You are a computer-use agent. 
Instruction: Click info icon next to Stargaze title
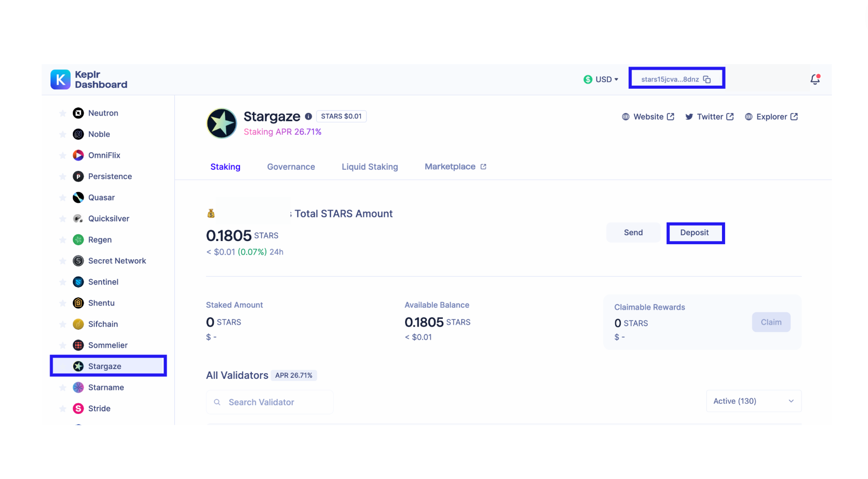[309, 117]
